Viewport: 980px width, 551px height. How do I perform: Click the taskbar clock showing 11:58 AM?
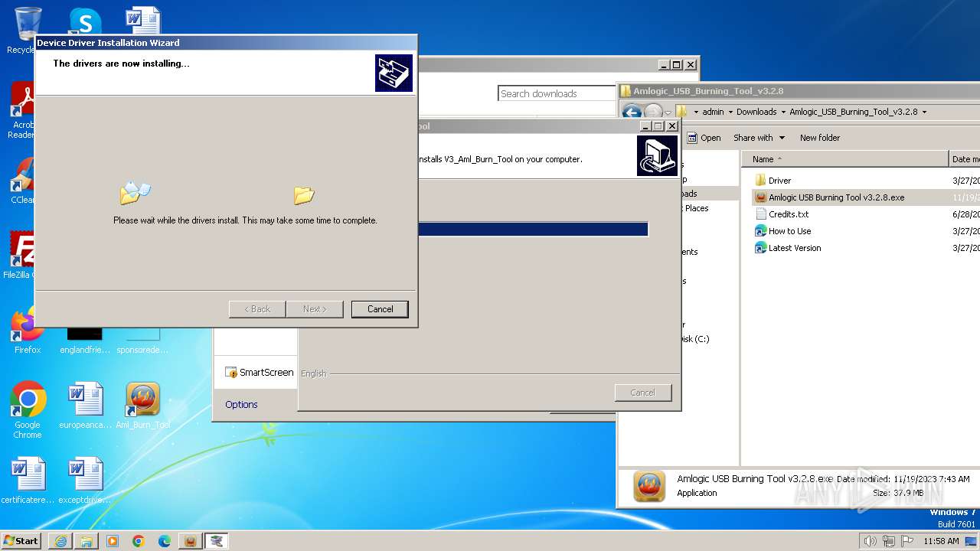pos(941,541)
